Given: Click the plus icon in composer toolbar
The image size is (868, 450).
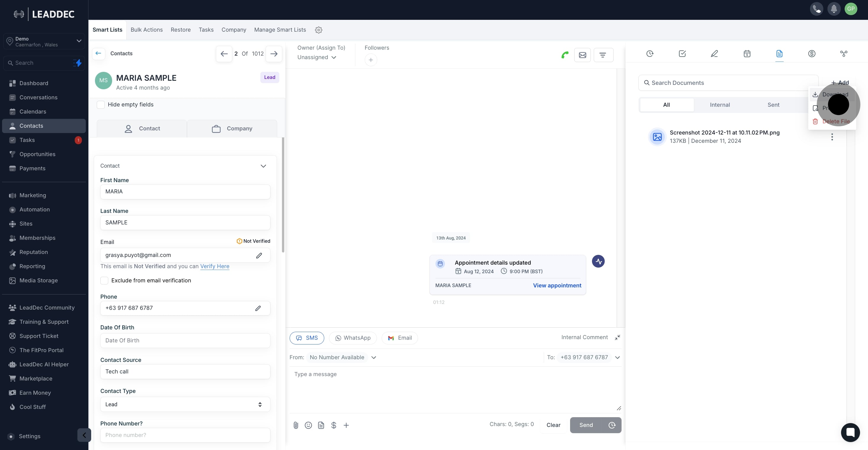Looking at the screenshot, I should tap(346, 425).
